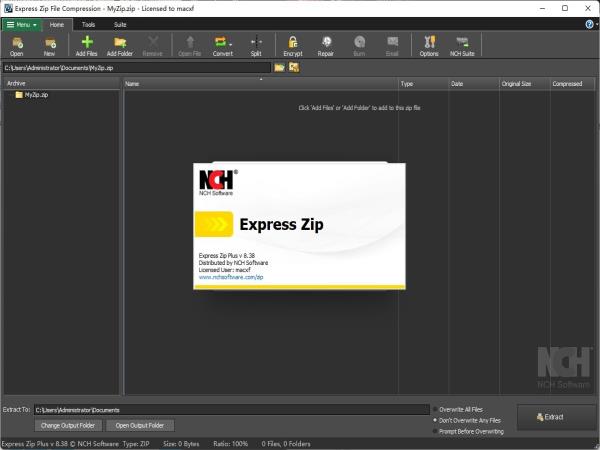Sort by the Type column header
Screen dimensions: 600x450
(x=423, y=84)
